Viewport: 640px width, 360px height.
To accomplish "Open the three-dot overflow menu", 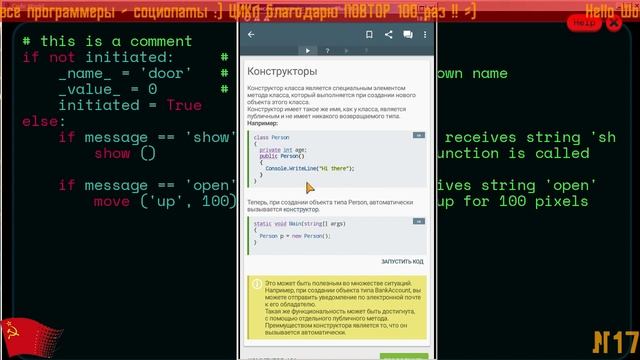I will 425,35.
